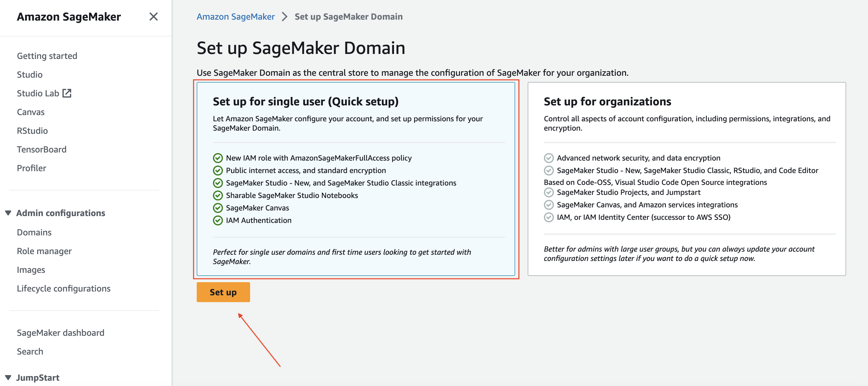Open Domains in the sidebar
868x386 pixels.
[34, 232]
